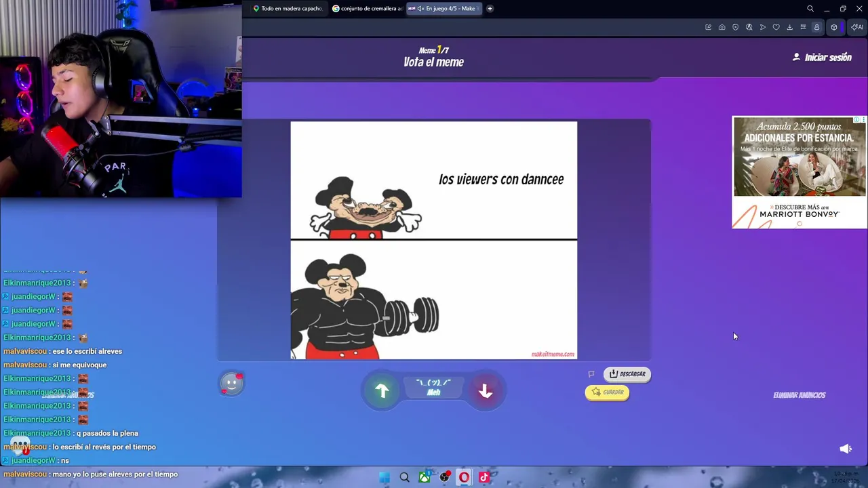Bookmark the page with the heart icon
Viewport: 868px width, 488px height.
(776, 27)
